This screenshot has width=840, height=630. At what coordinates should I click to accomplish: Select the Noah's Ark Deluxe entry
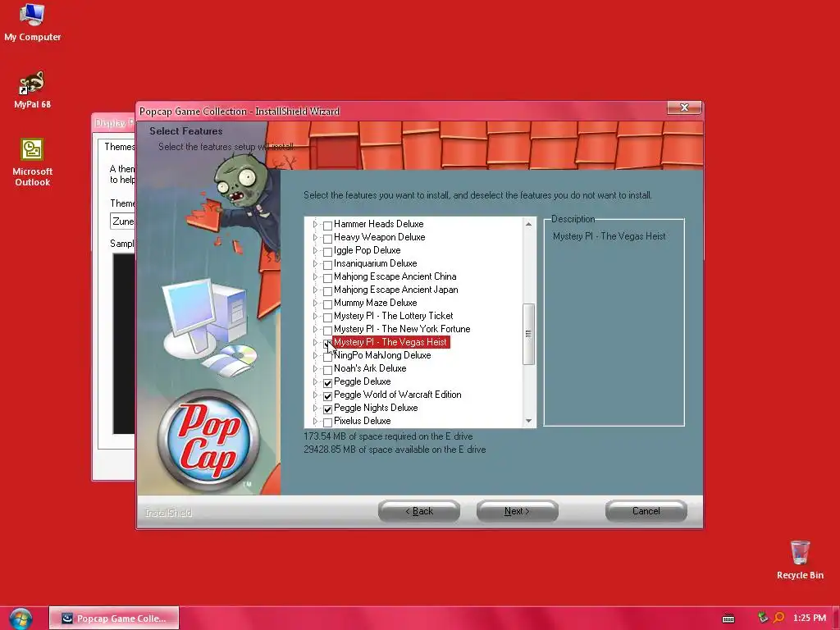[370, 368]
